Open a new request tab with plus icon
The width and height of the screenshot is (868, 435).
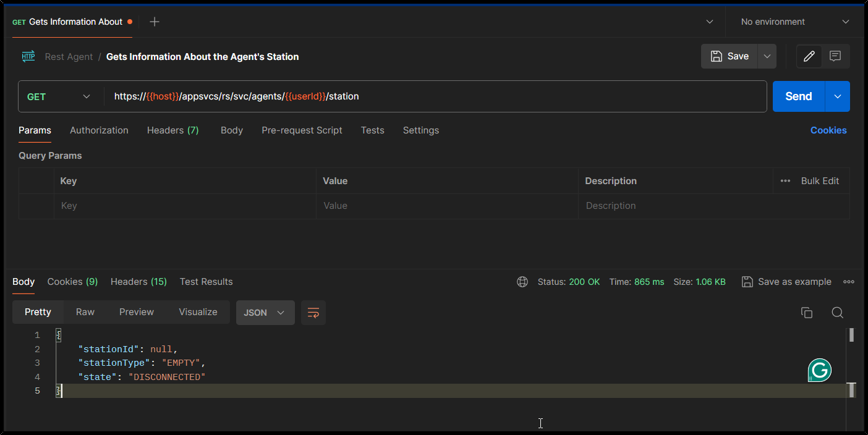tap(155, 22)
